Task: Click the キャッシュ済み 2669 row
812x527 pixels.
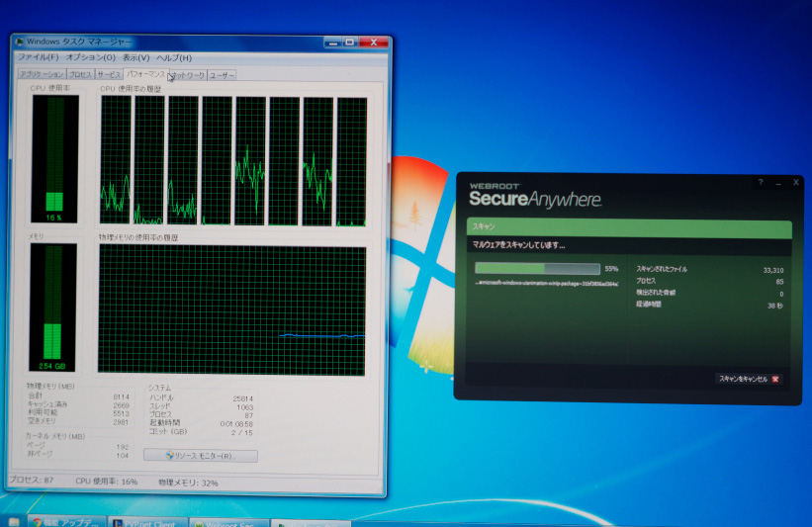Action: tap(78, 404)
